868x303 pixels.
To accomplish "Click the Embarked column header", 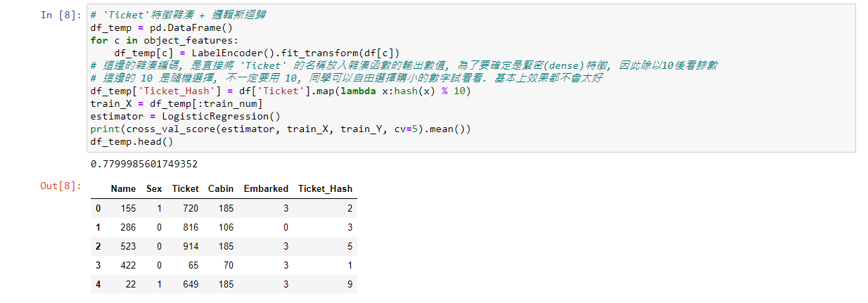I will [x=266, y=188].
